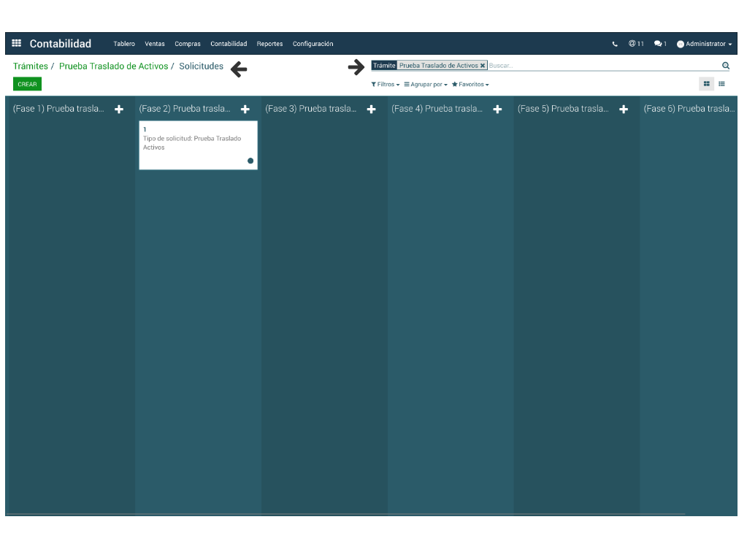Add a card in Fase 1 column

(x=119, y=110)
